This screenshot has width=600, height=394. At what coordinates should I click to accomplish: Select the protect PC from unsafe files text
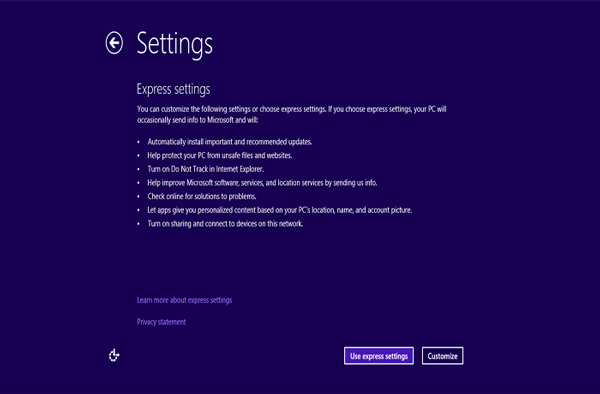click(x=220, y=155)
